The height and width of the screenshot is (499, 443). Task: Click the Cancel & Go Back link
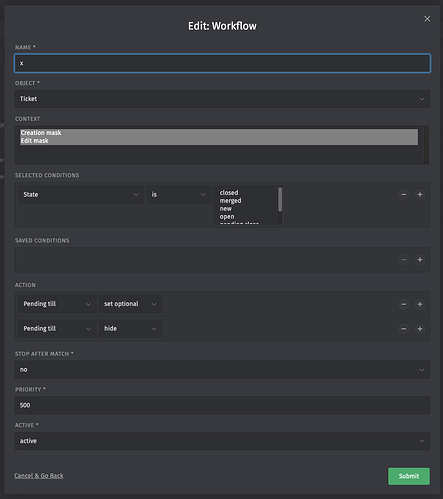39,476
